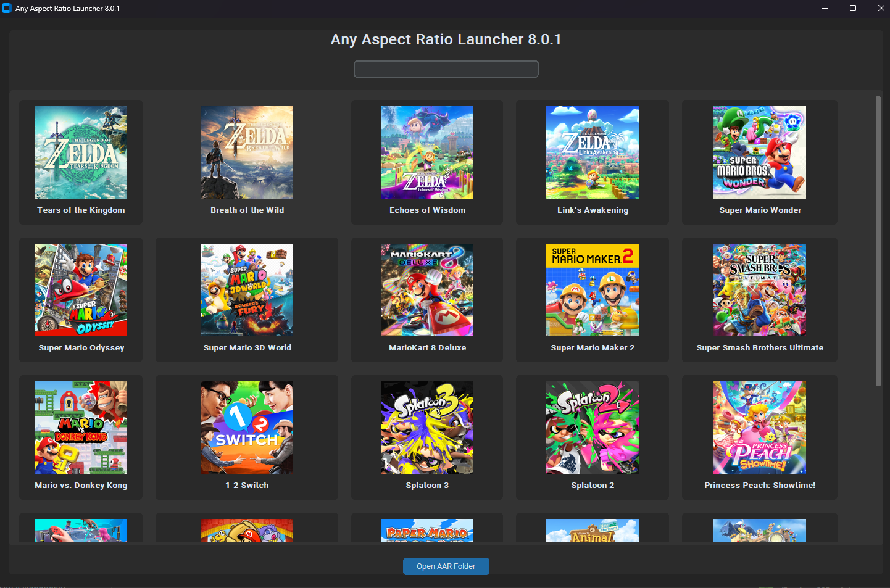Click the "Super Smash Brothers Ultimate" label

760,348
